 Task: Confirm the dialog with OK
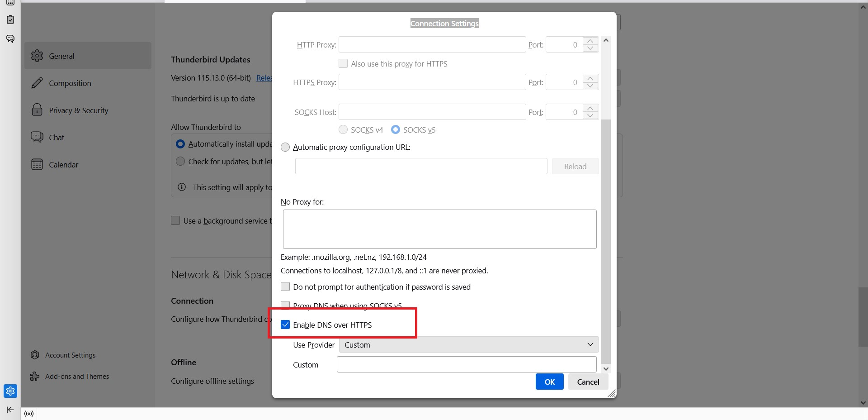point(549,382)
